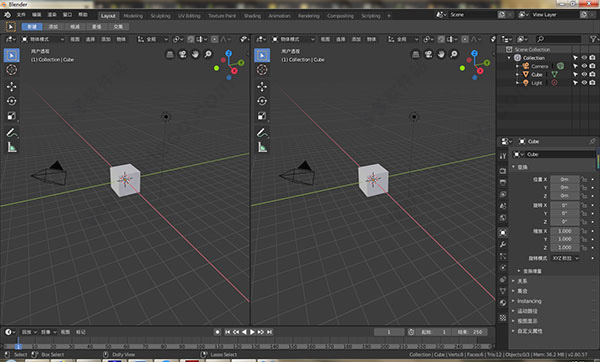This screenshot has height=362, width=600.
Task: Expand the Camera item in outliner
Action: [x=517, y=66]
